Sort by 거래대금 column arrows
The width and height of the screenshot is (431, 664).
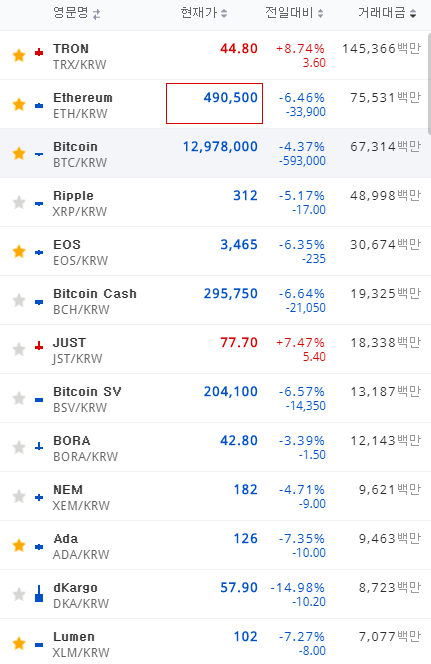[x=413, y=14]
